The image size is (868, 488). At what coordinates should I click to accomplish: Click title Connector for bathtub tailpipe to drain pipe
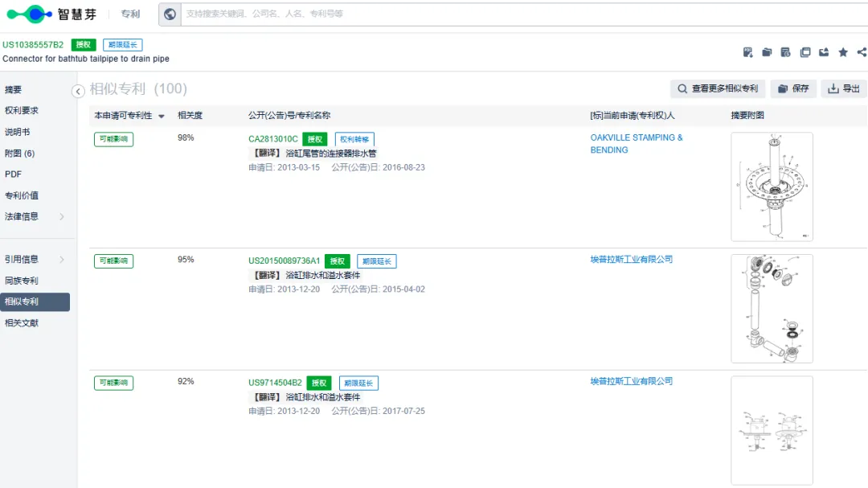[86, 59]
